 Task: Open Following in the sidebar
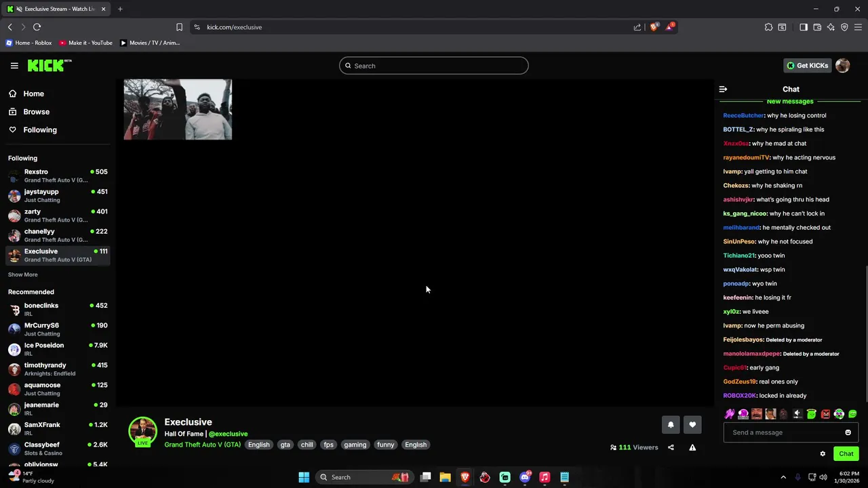(40, 129)
